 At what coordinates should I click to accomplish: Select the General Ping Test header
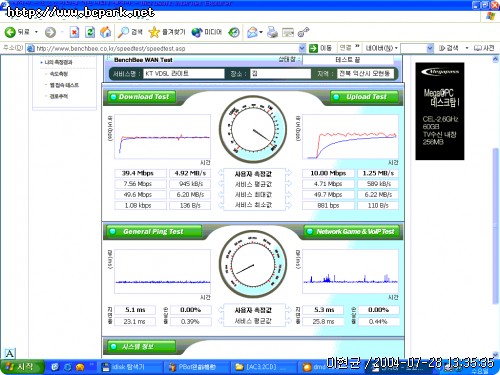(154, 231)
